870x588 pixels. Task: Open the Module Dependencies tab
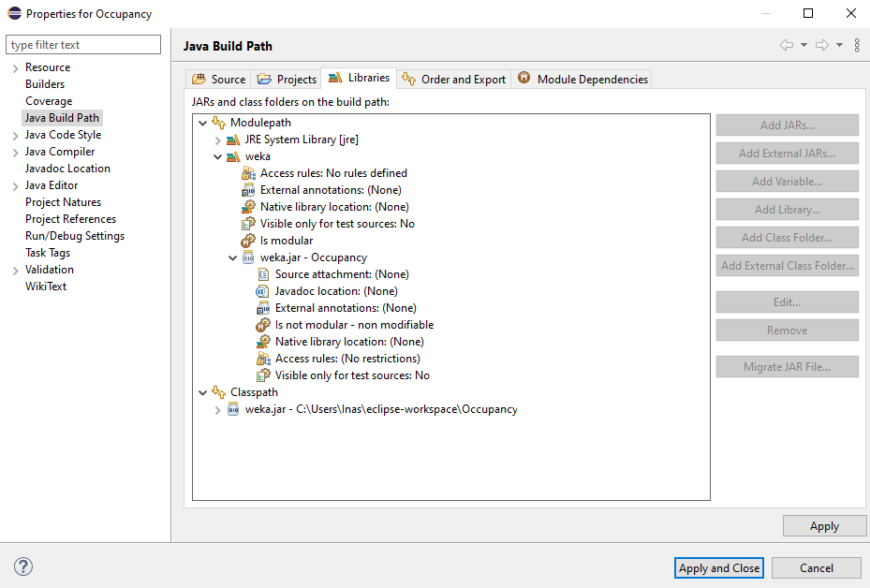(582, 80)
